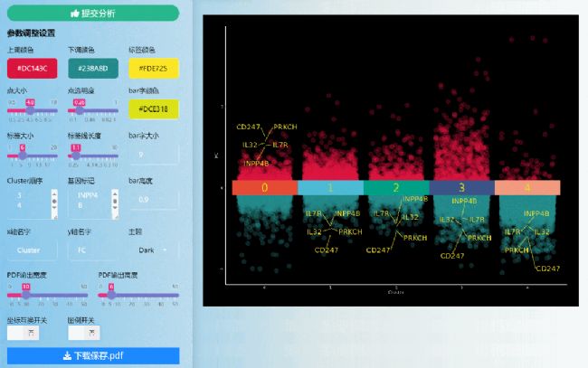The height and width of the screenshot is (368, 588).
Task: Open the bar字颜色 #DCE318 color picker
Action: tap(153, 109)
